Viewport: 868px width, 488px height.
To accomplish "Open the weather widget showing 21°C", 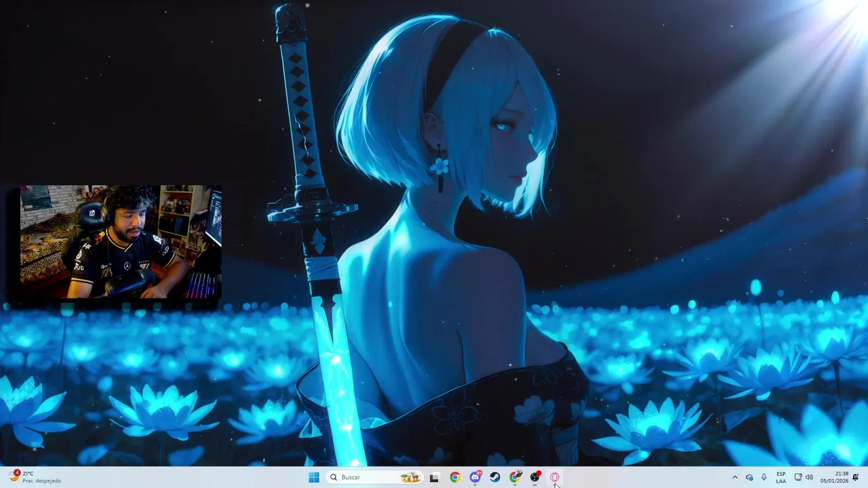I will pos(35,477).
